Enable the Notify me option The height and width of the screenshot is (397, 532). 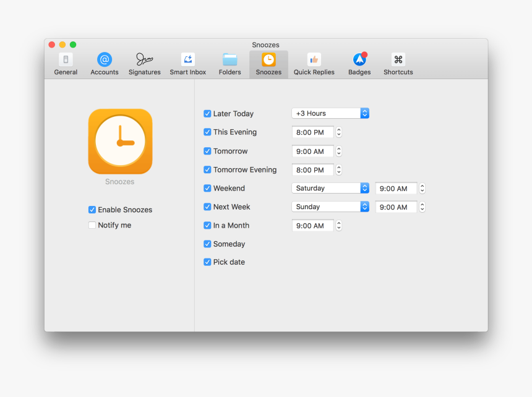coord(92,225)
